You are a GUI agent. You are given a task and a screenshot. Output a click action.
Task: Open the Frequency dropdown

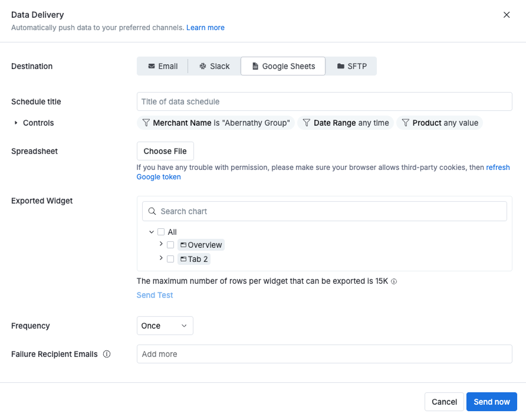(x=165, y=326)
